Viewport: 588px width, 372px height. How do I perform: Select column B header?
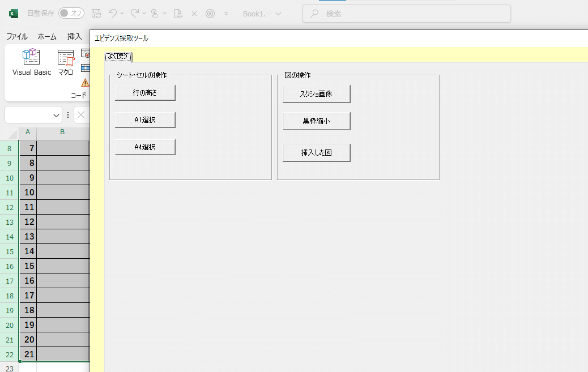click(63, 132)
